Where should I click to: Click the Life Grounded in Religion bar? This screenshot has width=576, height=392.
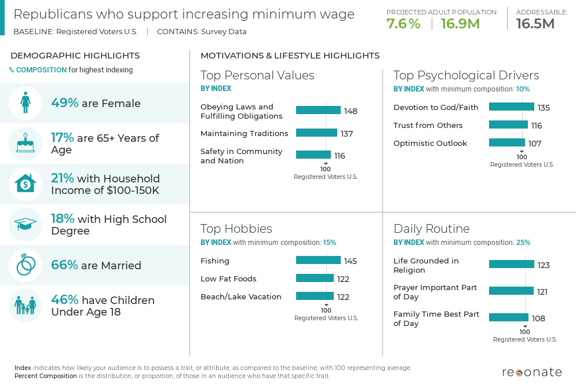(511, 265)
